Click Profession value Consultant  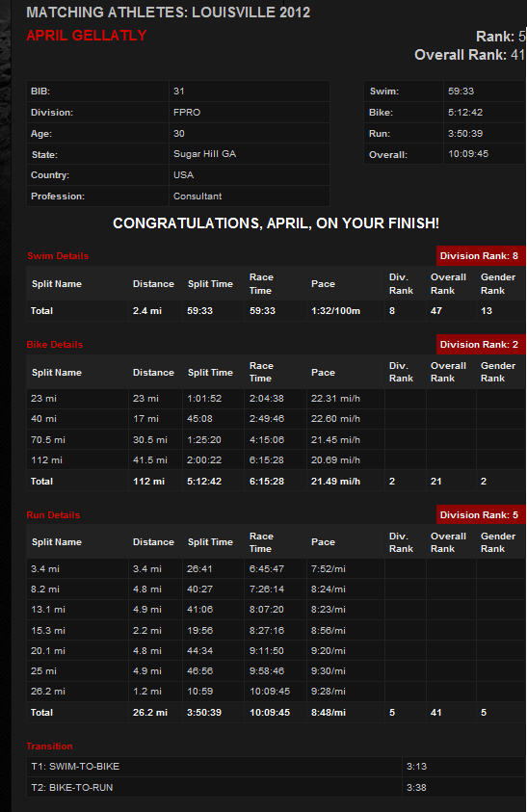tap(198, 196)
